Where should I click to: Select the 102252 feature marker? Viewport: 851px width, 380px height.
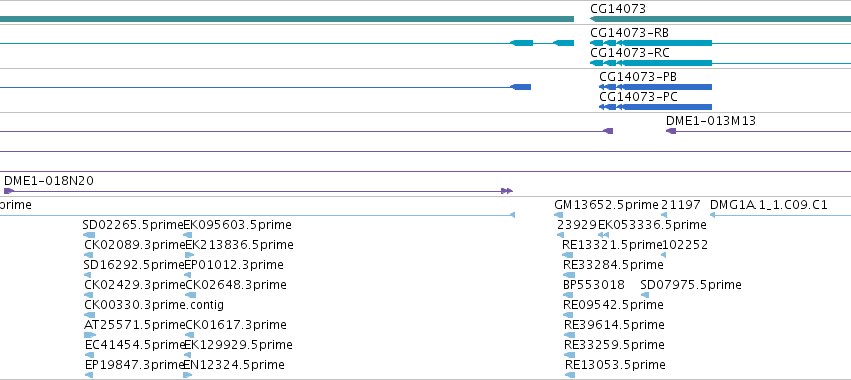[x=663, y=255]
